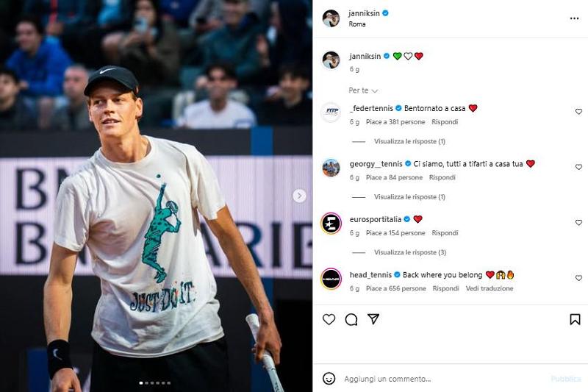This screenshot has width=588, height=392.
Task: Like the _federtennis comment
Action: point(578,112)
